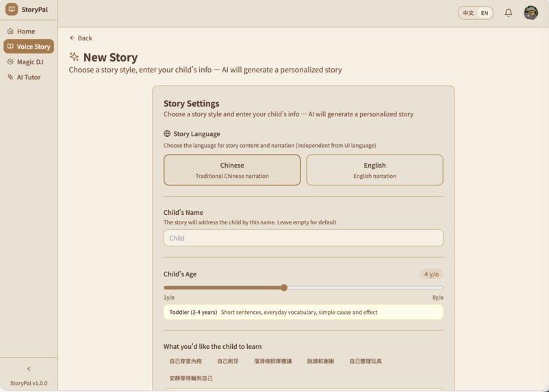Screen dimensions: 549x392
Task: Open the user avatar profile menu
Action: click(x=531, y=13)
